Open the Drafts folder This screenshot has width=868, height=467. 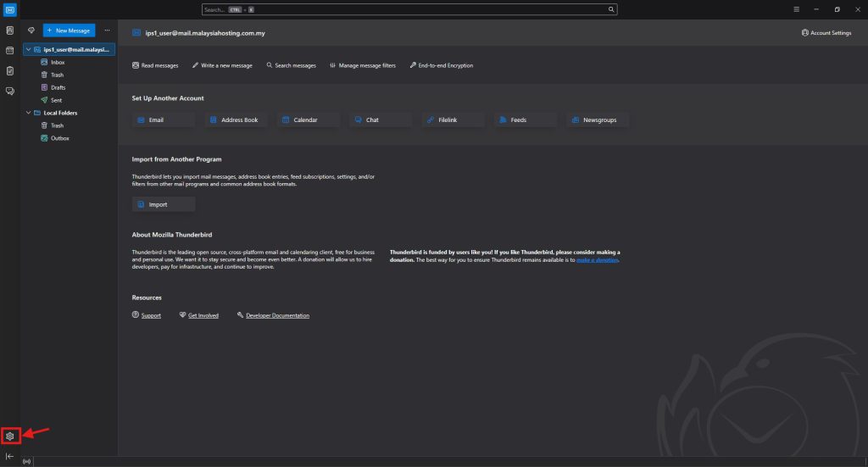tap(58, 87)
